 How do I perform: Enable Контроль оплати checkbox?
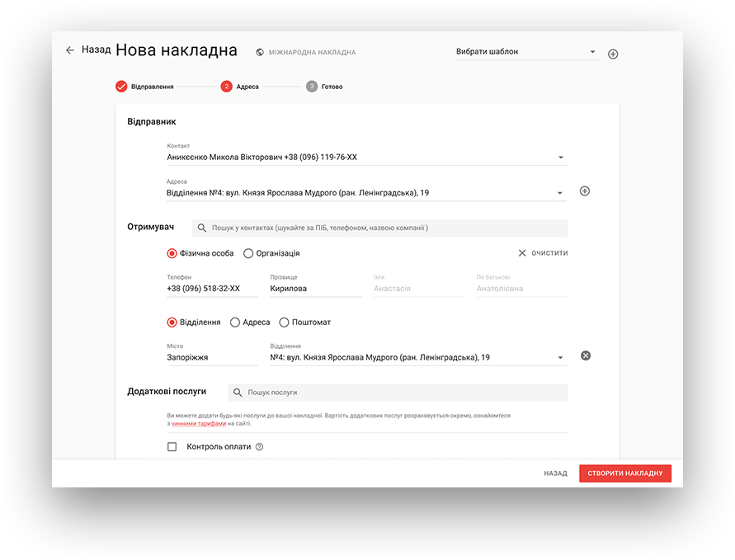click(x=172, y=447)
